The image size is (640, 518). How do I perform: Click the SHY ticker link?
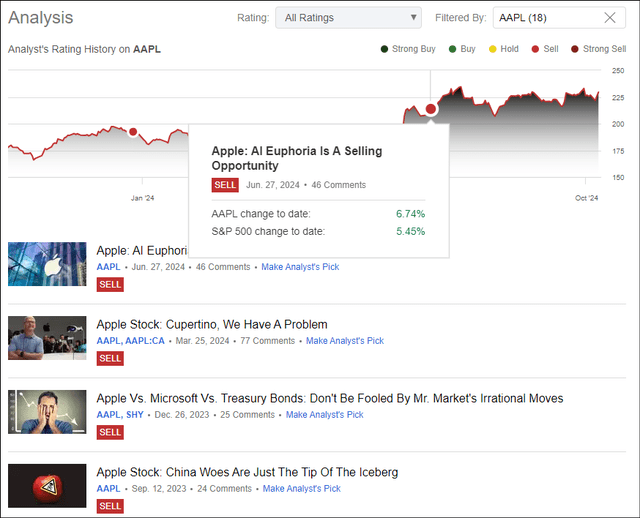point(135,415)
